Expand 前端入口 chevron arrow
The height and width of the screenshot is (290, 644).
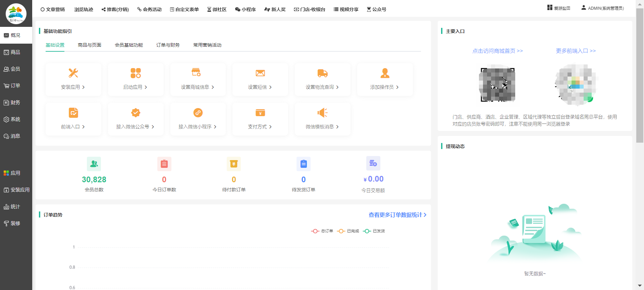[84, 127]
